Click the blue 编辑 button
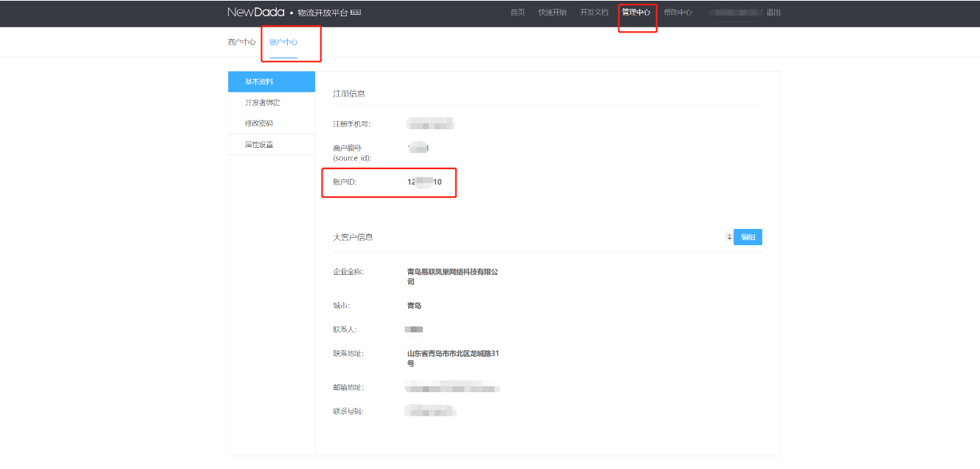This screenshot has width=980, height=469. click(748, 237)
